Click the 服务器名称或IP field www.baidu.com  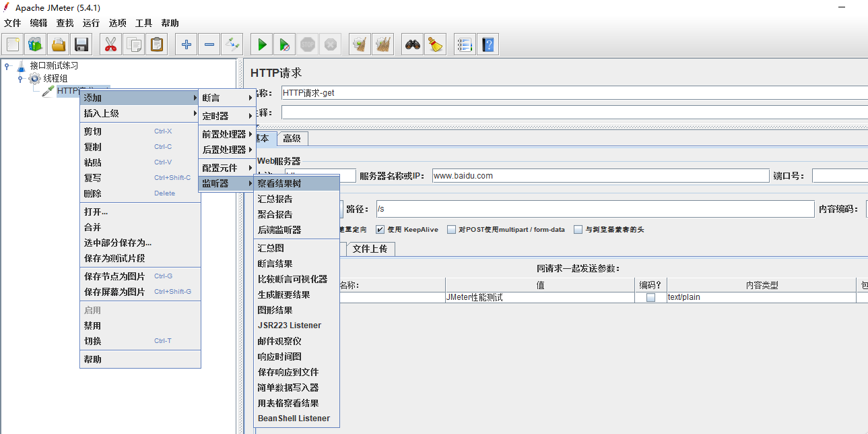coord(601,176)
